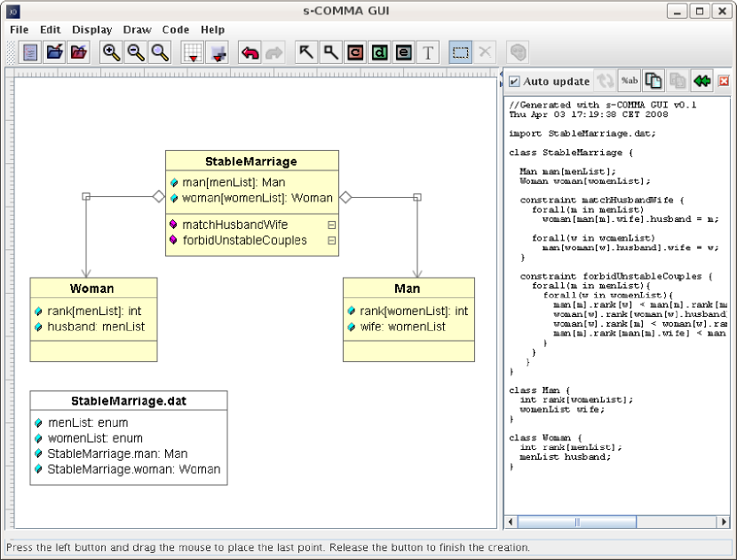Toggle the grid display icon
737x560 pixels.
[192, 52]
